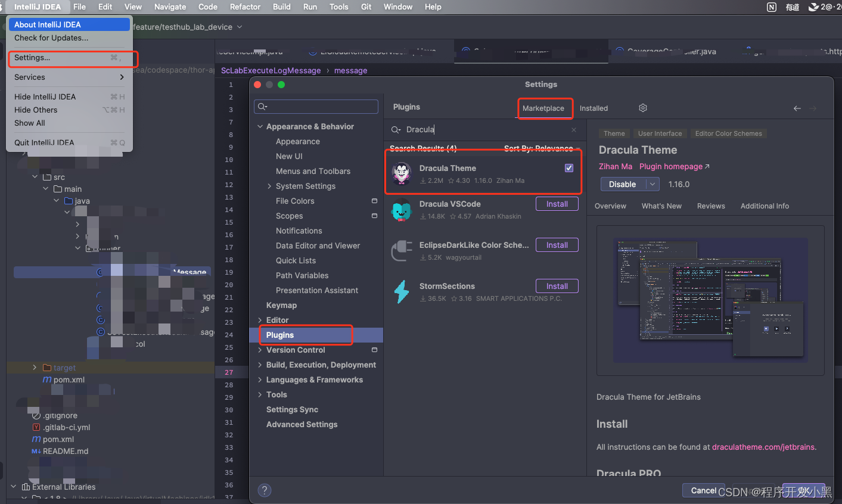Click the StormSections lightning icon

(402, 292)
